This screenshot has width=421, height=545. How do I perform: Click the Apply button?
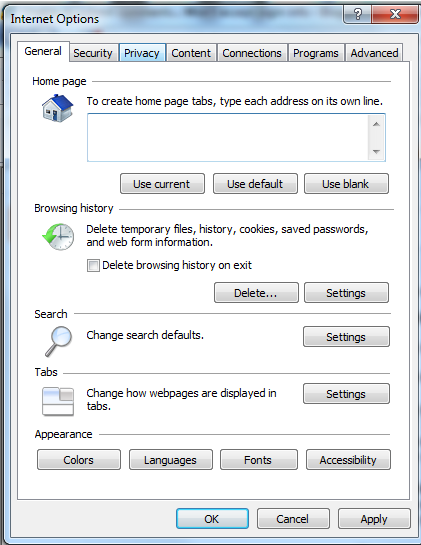[x=374, y=519]
